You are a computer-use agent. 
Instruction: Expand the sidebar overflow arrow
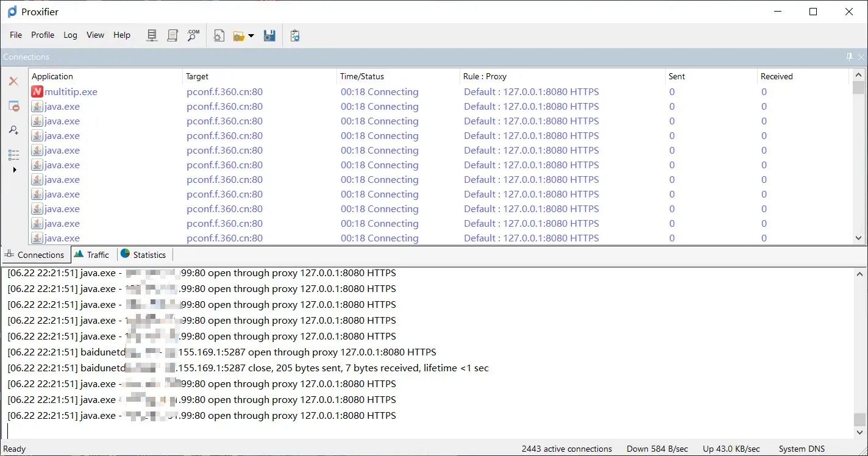[x=15, y=169]
